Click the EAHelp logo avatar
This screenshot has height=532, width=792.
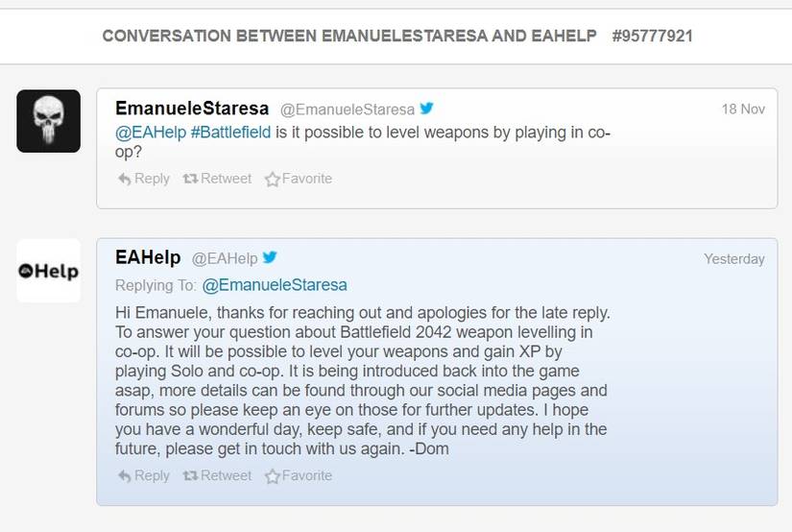click(x=48, y=271)
